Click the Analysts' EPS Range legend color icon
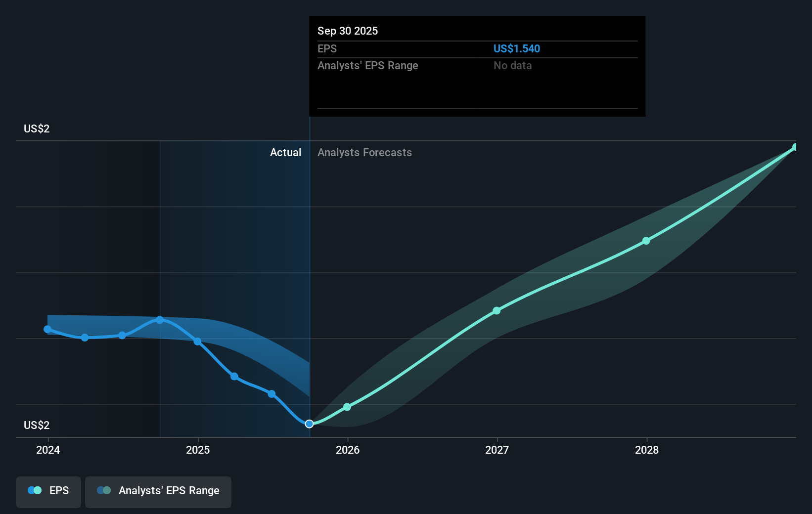This screenshot has height=514, width=812. click(104, 491)
